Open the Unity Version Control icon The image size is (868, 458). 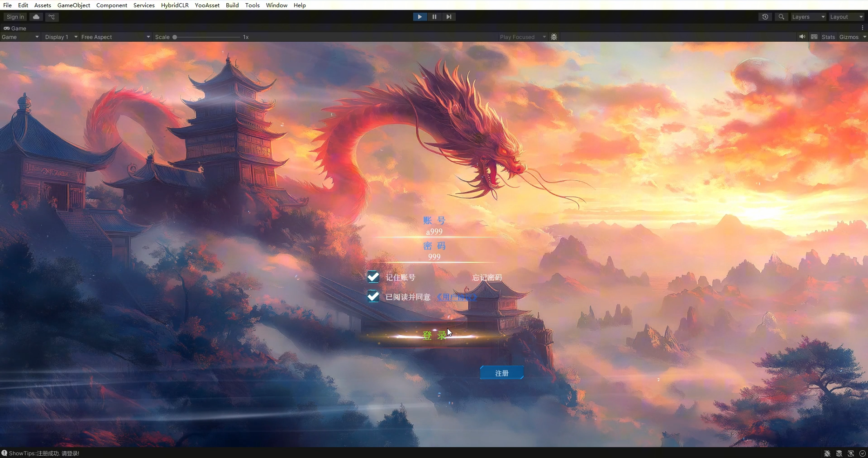click(52, 17)
